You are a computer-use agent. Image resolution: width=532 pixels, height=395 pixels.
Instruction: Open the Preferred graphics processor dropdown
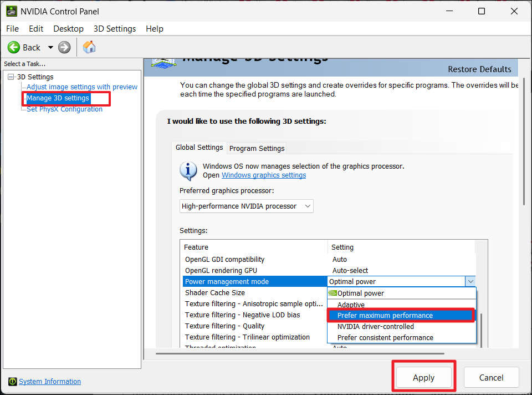click(247, 206)
